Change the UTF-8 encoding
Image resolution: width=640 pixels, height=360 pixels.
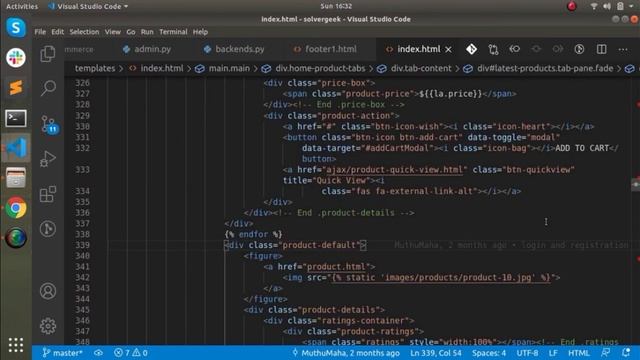[x=527, y=353]
